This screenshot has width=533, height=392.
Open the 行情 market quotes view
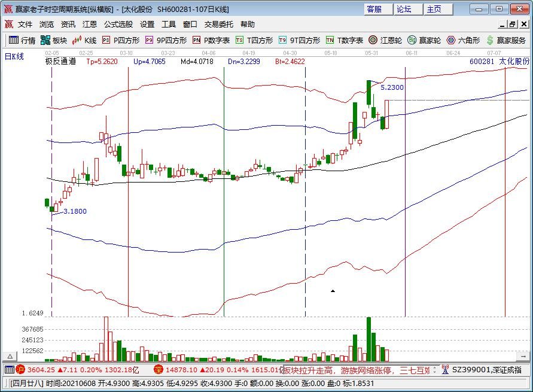(x=22, y=40)
